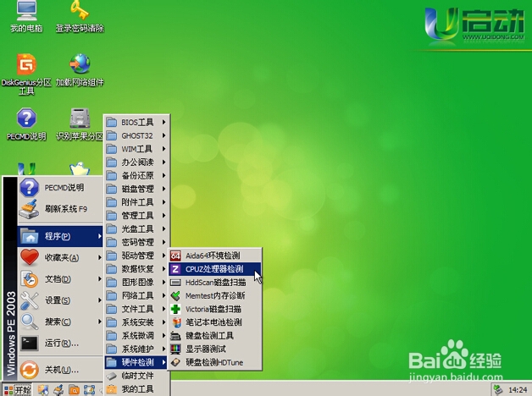Launch HddScan磁盘扫描 tool
532x396 pixels.
[215, 282]
